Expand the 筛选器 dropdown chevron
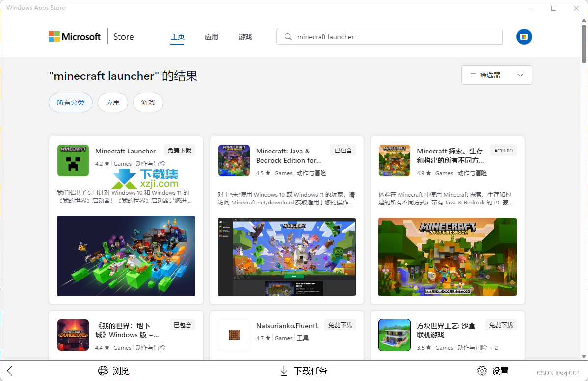Viewport: 588px width, 381px height. (x=520, y=75)
